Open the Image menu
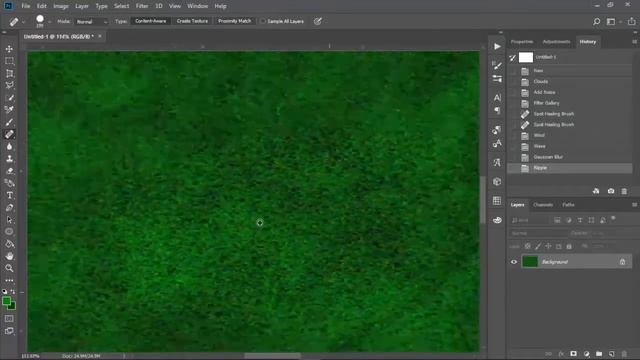640x360 pixels. click(61, 6)
